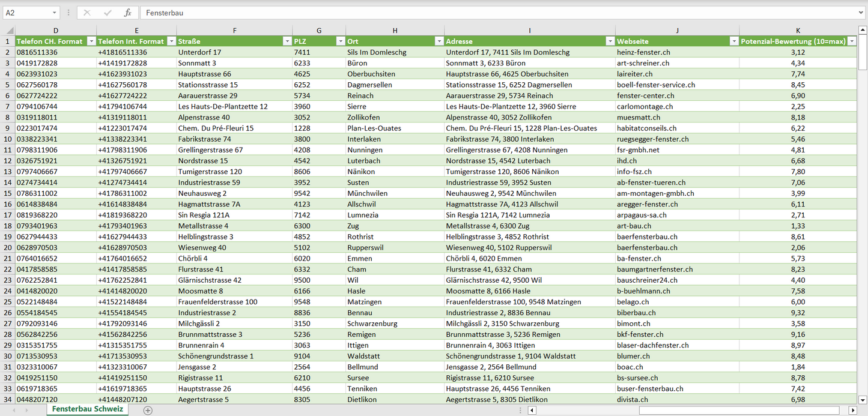Open the Potenzial-Bewertung column filter dropdown
Image resolution: width=868 pixels, height=416 pixels.
tap(851, 41)
